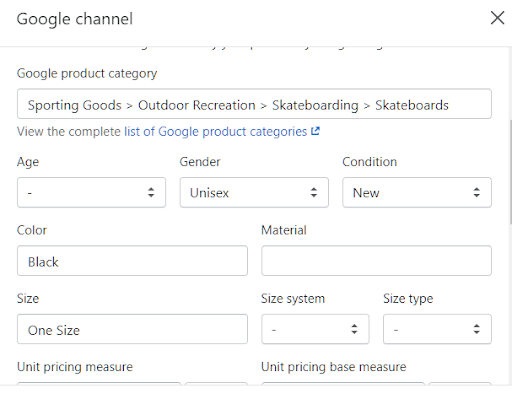The height and width of the screenshot is (399, 512).
Task: Click the Material label
Action: tap(284, 230)
